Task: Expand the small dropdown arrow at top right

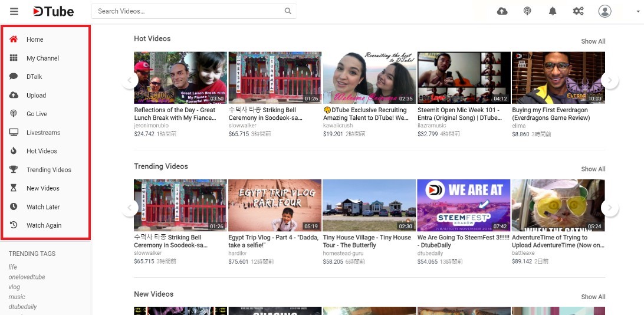Action: coord(638,11)
